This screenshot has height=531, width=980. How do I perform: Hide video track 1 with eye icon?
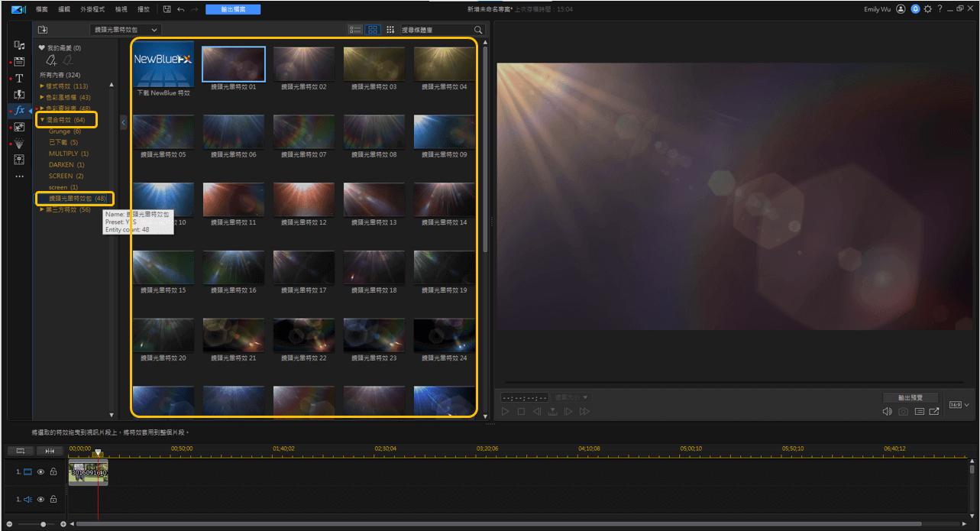click(x=41, y=472)
